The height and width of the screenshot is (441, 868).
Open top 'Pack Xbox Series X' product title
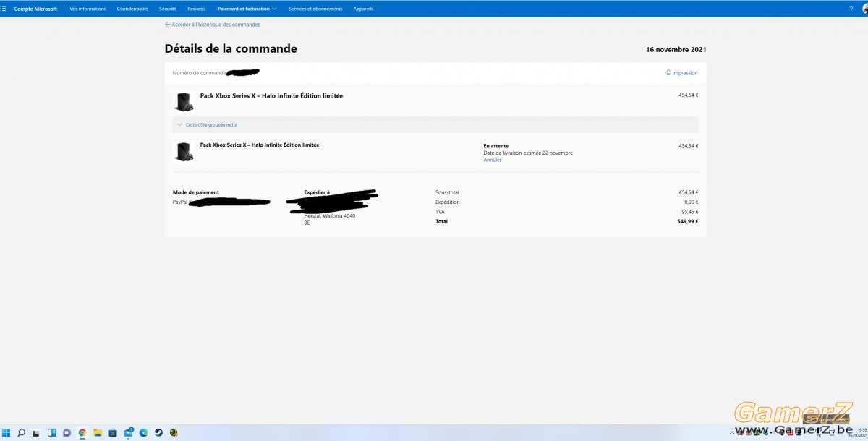(271, 95)
